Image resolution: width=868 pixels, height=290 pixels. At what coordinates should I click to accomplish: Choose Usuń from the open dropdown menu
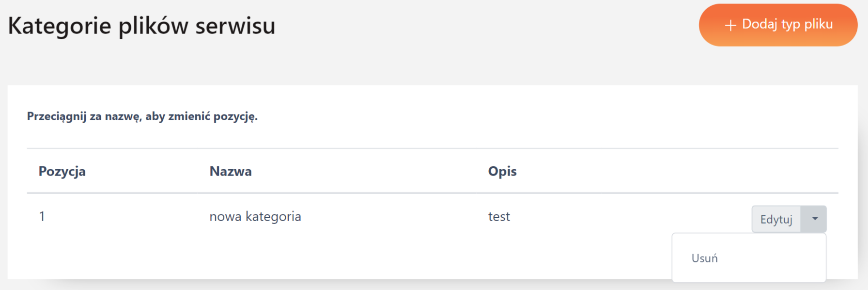[705, 258]
